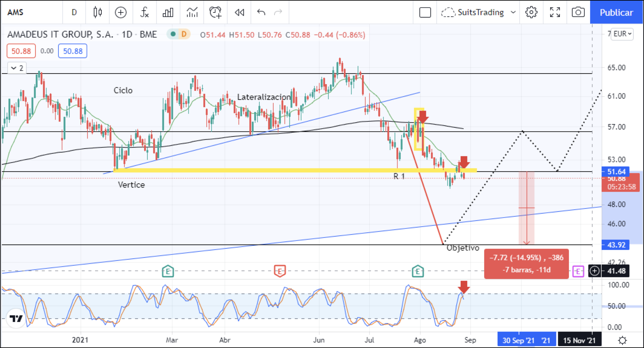Click the blue 50.88 buy price button

coord(73,51)
